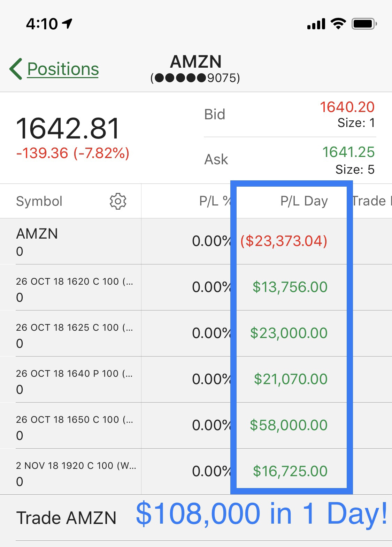392x547 pixels.
Task: Go back to Positions link
Action: click(x=63, y=69)
